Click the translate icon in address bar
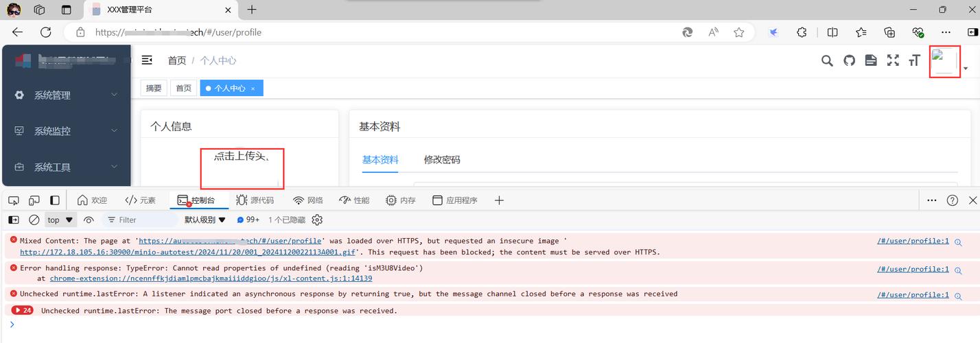Viewport: 980px width, 343px height. click(x=687, y=32)
